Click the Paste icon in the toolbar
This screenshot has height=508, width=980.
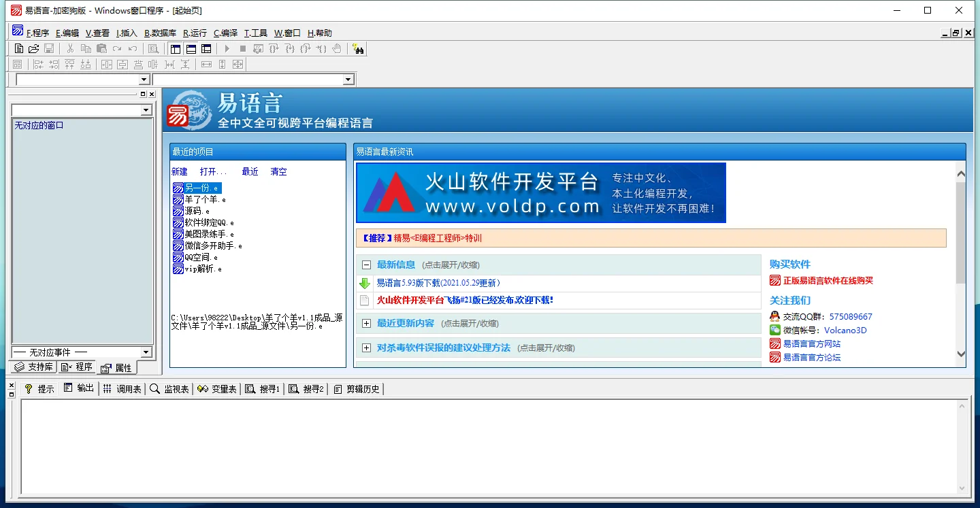pyautogui.click(x=101, y=48)
